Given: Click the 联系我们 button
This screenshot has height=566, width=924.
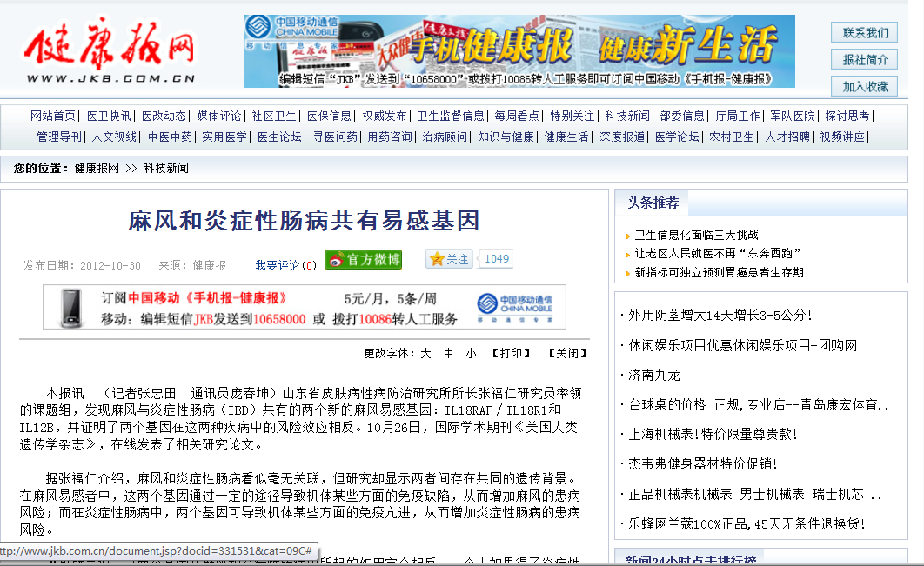Looking at the screenshot, I should 865,33.
